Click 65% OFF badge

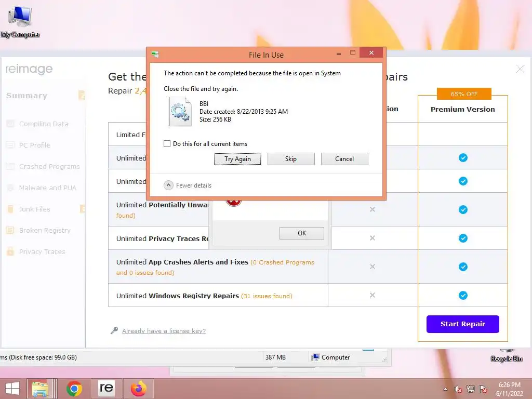click(464, 94)
